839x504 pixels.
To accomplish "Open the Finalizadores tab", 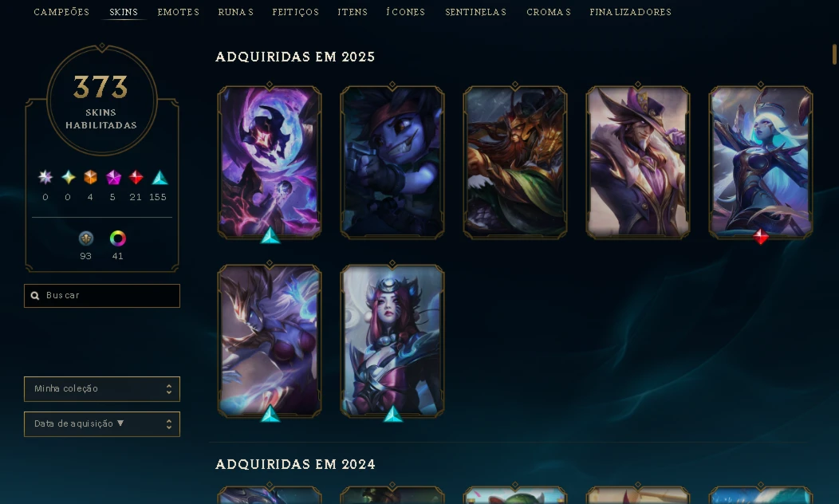I will point(630,12).
